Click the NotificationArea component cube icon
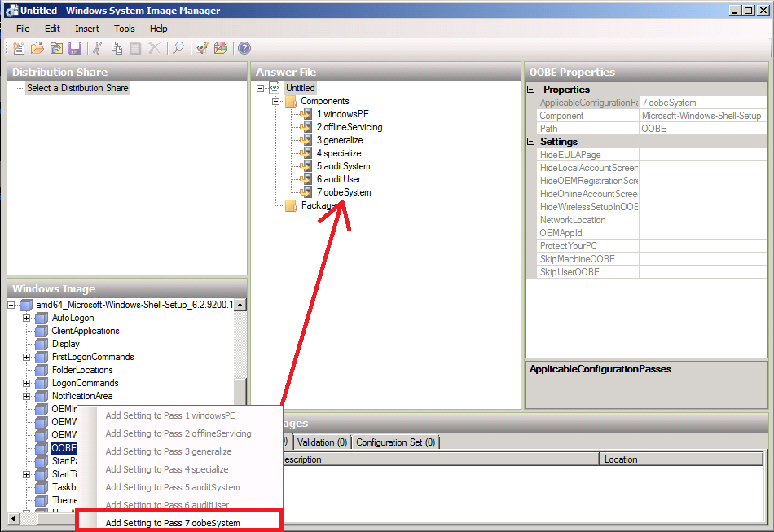 (x=42, y=396)
